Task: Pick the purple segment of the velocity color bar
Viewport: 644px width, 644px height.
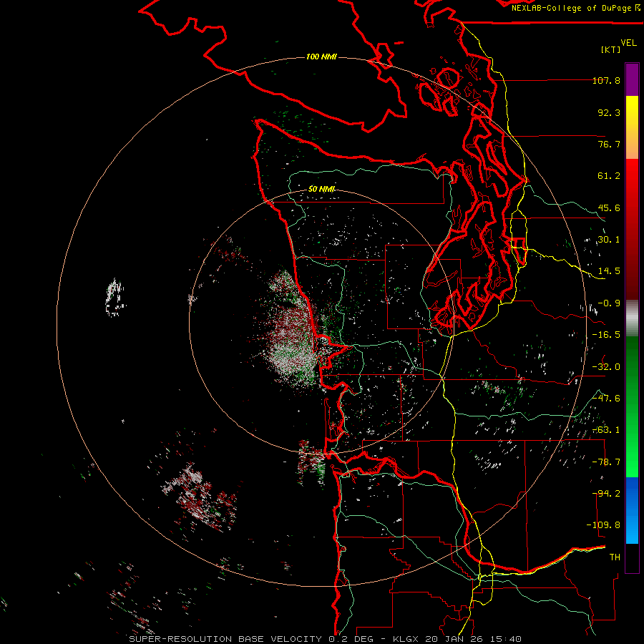Action: [632, 79]
